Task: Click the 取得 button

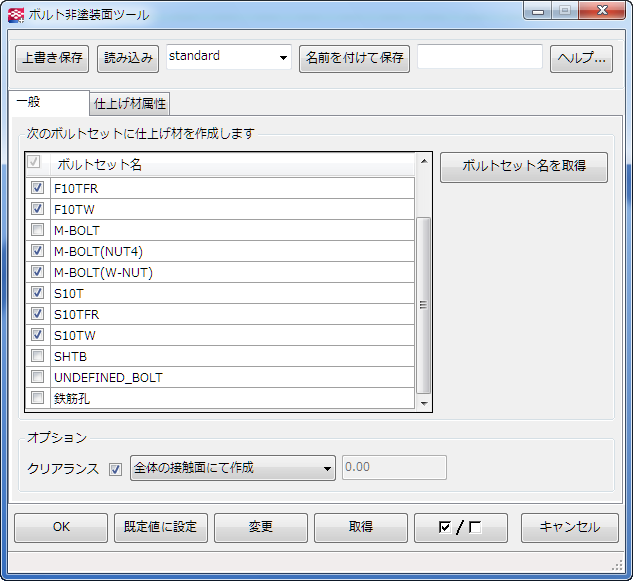Action: [x=361, y=527]
